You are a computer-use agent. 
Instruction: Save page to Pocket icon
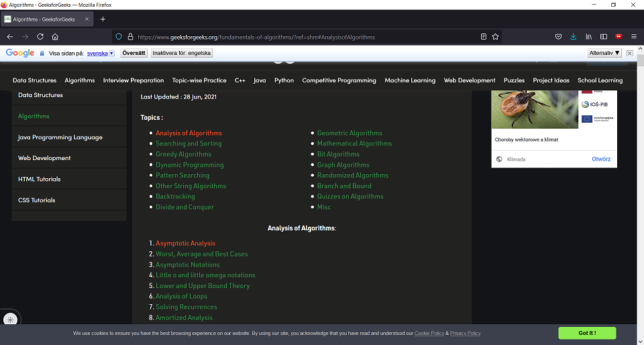click(x=558, y=37)
